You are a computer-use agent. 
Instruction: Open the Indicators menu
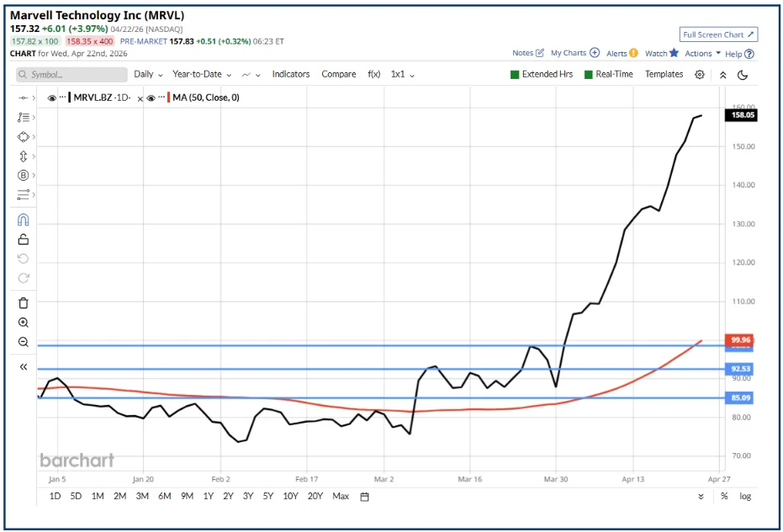pos(291,74)
